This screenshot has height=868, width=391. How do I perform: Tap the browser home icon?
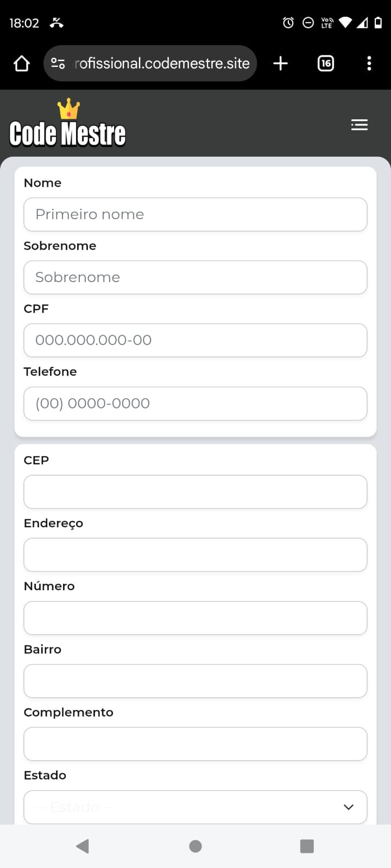pos(22,63)
